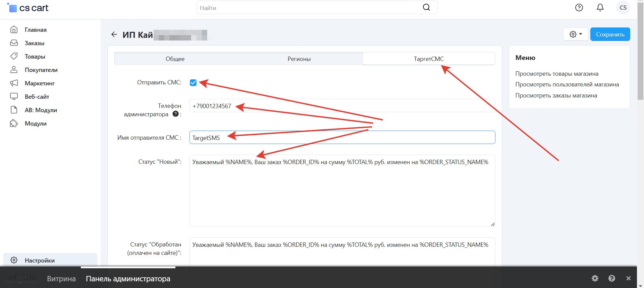644x288 pixels.
Task: Close the bottom panel with X icon
Action: (x=629, y=278)
